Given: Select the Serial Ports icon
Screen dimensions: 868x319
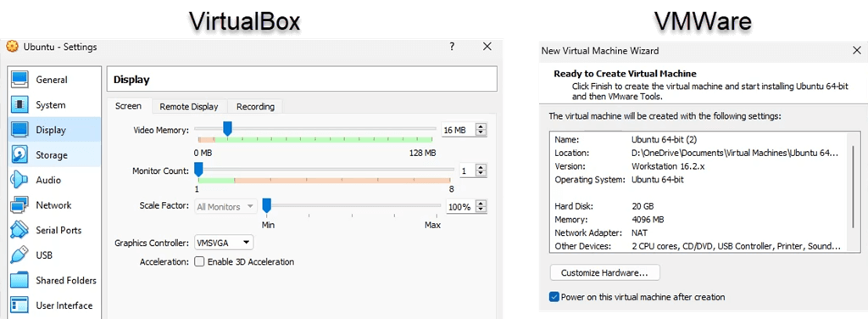Looking at the screenshot, I should [20, 230].
